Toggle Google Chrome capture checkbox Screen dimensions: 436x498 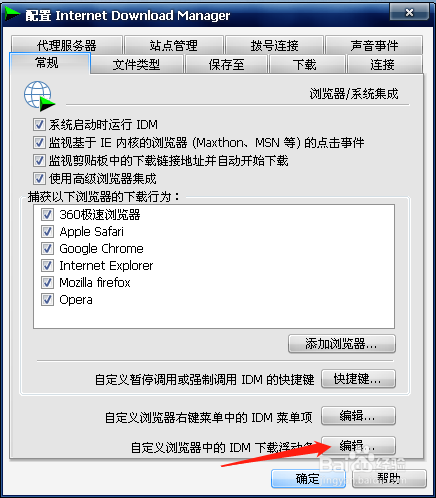pos(47,248)
